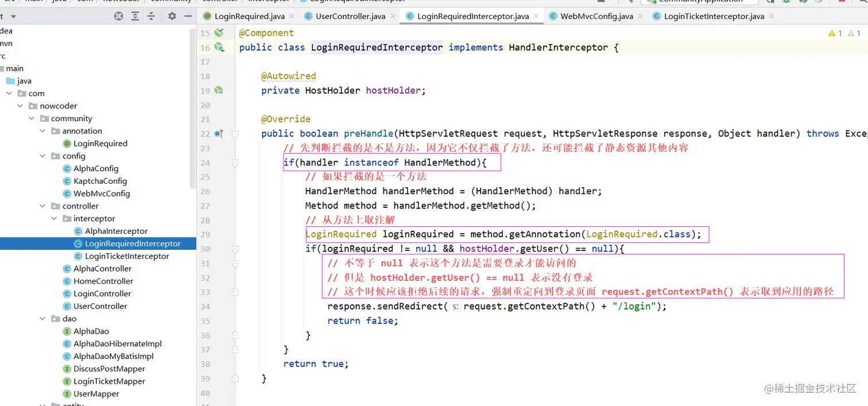Select the LoginRequiredInterceptor.java tab

point(473,16)
